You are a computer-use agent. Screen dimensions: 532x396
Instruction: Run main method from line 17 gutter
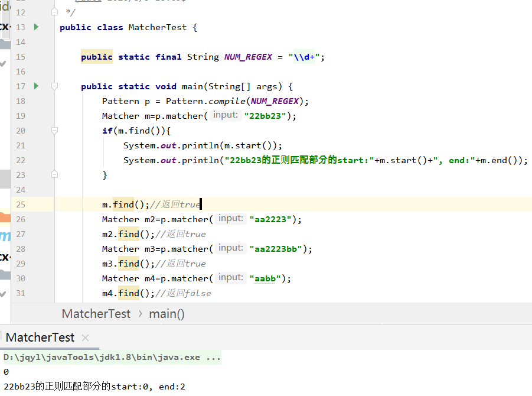point(36,86)
